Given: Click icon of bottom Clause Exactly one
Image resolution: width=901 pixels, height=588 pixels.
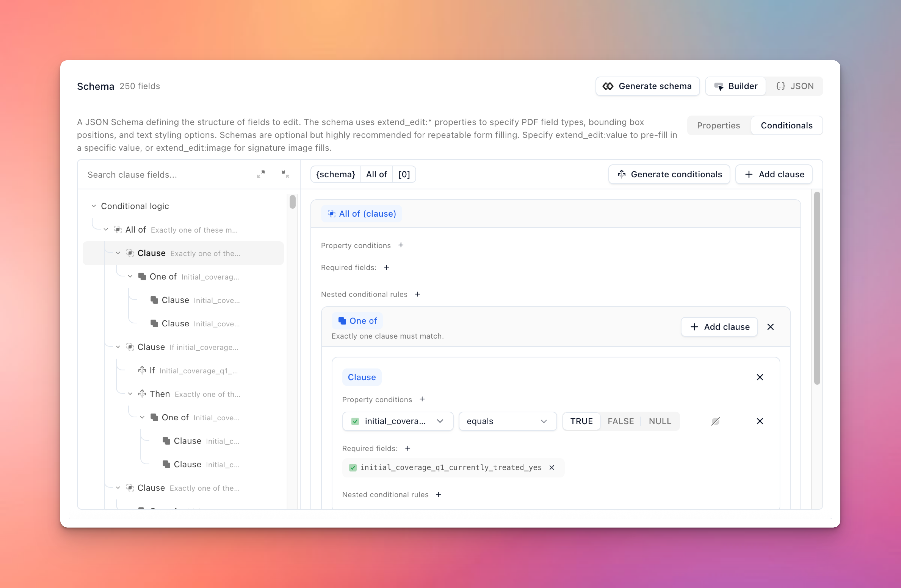Looking at the screenshot, I should pyautogui.click(x=130, y=488).
